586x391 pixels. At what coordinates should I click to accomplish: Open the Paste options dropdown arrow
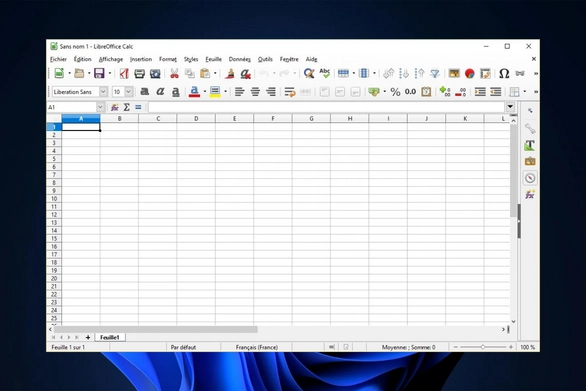click(215, 73)
